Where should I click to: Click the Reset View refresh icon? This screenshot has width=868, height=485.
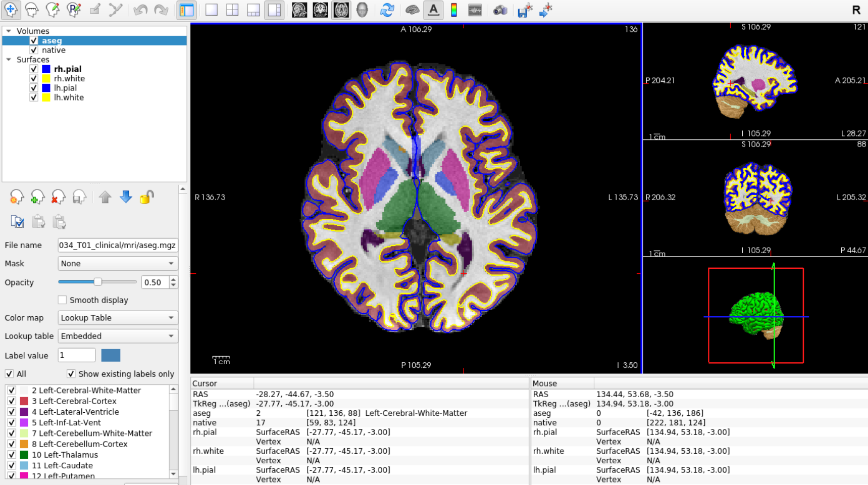387,10
